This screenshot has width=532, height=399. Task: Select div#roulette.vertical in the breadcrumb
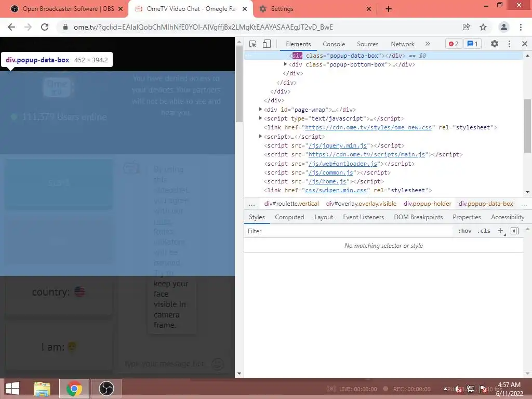pyautogui.click(x=291, y=204)
